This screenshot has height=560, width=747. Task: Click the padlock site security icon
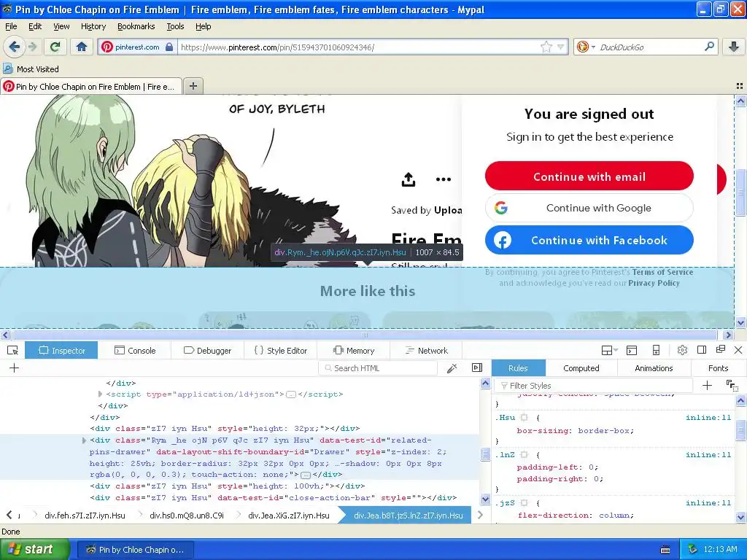[x=169, y=47]
